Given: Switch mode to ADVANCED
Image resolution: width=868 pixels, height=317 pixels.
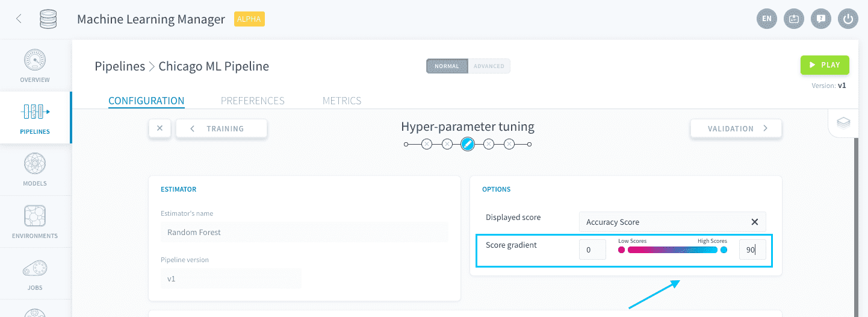Looking at the screenshot, I should click(489, 66).
